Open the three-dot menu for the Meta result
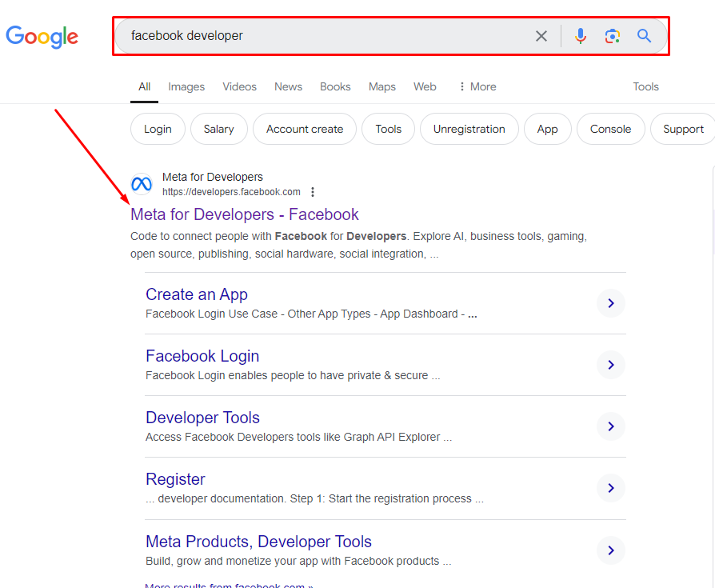 tap(313, 191)
